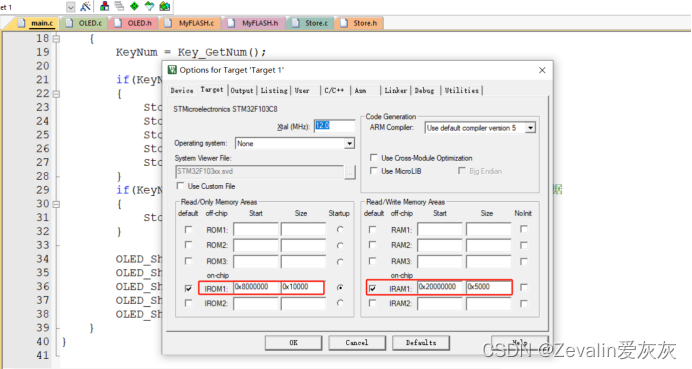The width and height of the screenshot is (692, 369).
Task: Enable Use Custom File checkbox
Action: [180, 186]
